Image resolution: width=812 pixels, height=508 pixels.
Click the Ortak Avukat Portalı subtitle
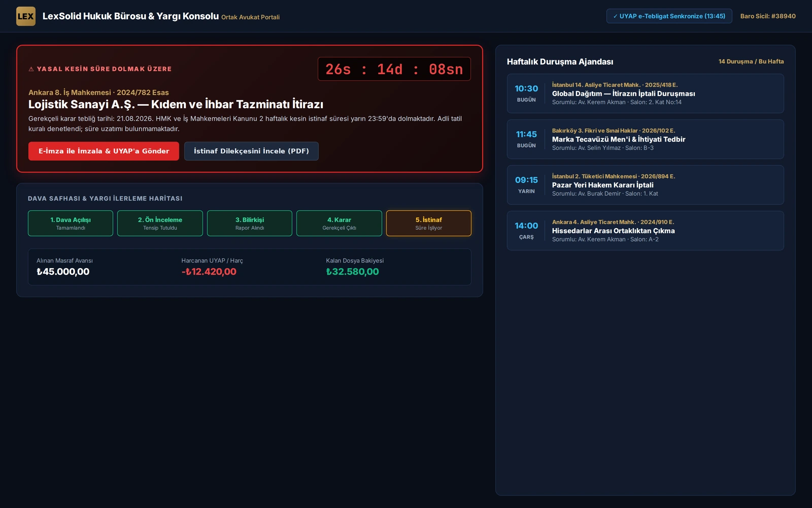point(250,17)
